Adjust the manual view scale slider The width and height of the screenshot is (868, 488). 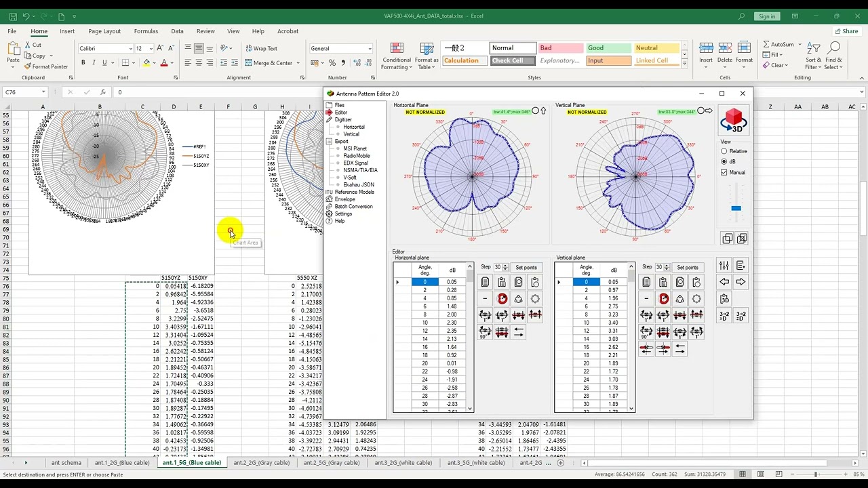736,208
